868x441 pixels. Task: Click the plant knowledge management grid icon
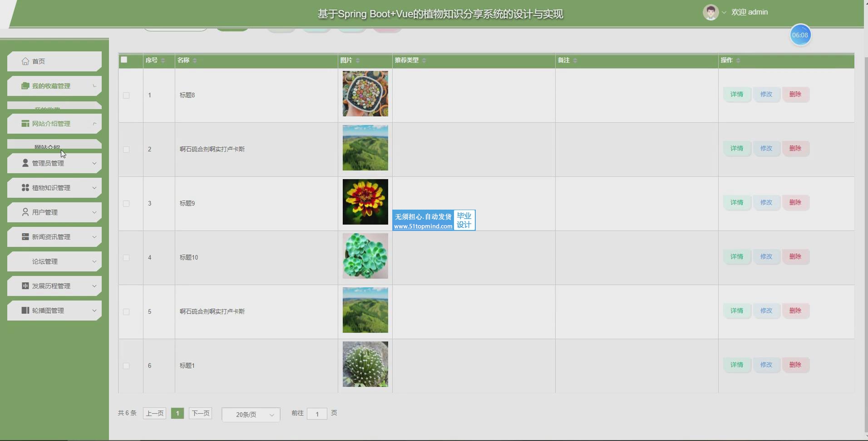(25, 187)
